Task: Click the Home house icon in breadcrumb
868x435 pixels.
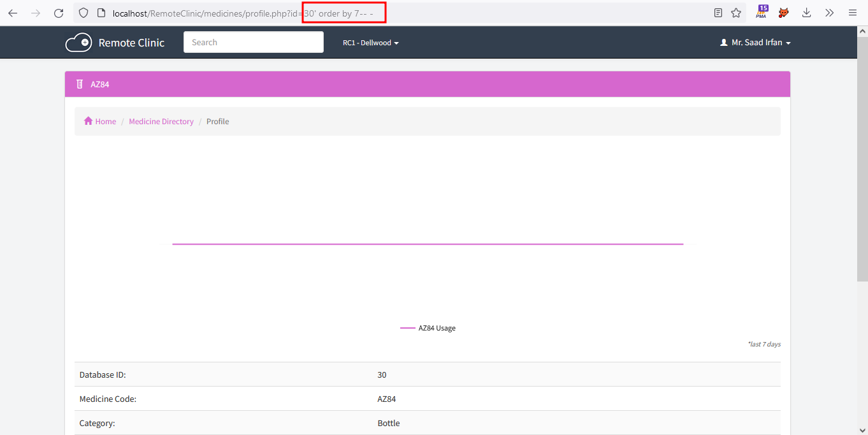Action: [x=89, y=121]
